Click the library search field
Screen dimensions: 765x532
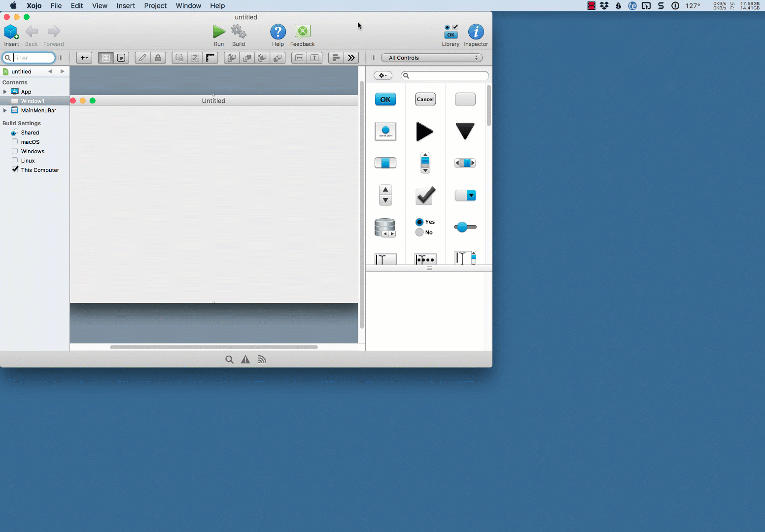[x=445, y=76]
